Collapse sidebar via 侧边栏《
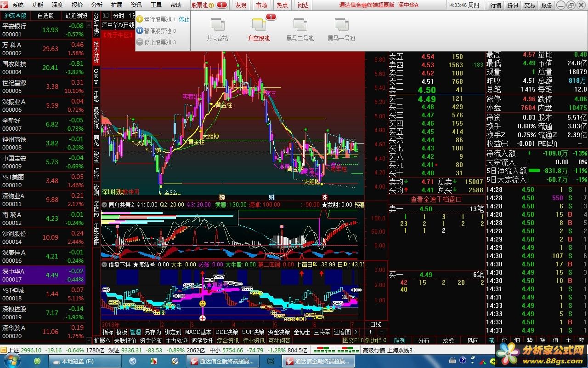 376,340
